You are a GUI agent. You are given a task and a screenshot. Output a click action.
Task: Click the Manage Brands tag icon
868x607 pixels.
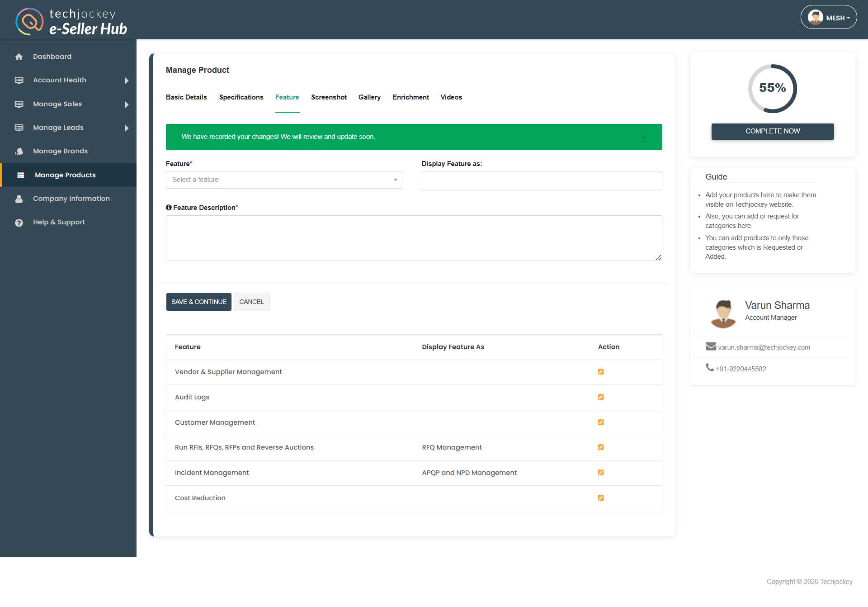click(x=19, y=151)
